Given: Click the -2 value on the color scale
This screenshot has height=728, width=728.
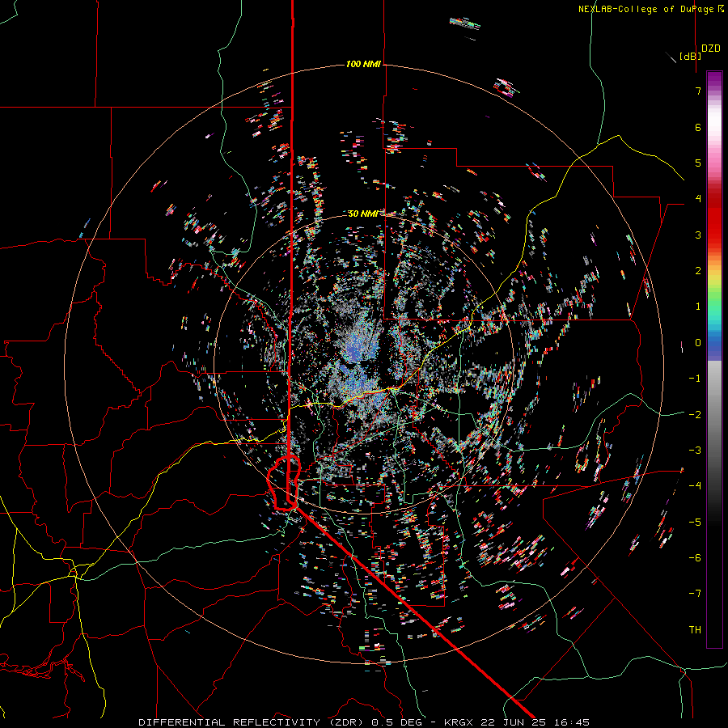Looking at the screenshot, I should click(695, 415).
